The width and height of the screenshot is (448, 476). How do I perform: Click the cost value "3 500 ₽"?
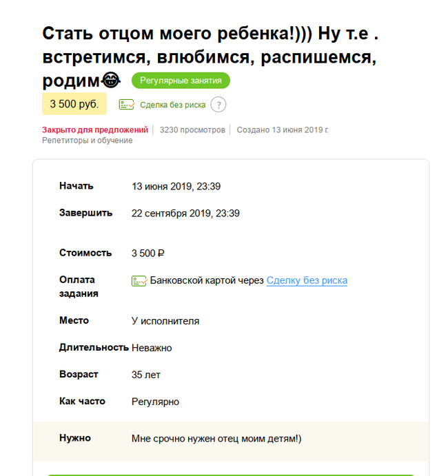pos(147,253)
